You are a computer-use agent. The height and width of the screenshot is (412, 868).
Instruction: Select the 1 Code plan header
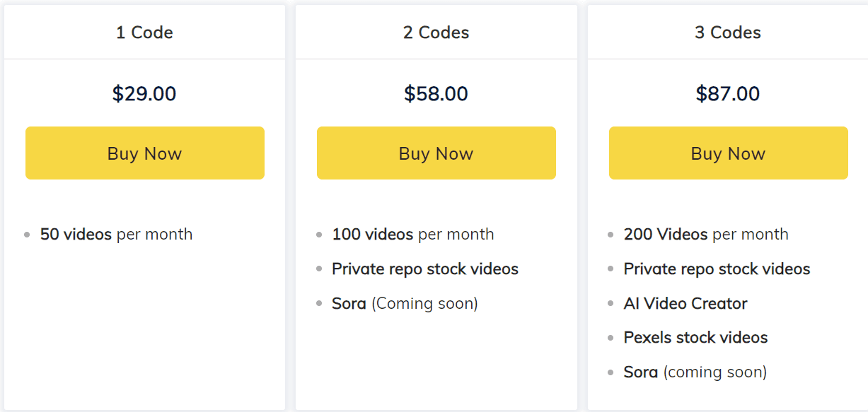pyautogui.click(x=144, y=32)
